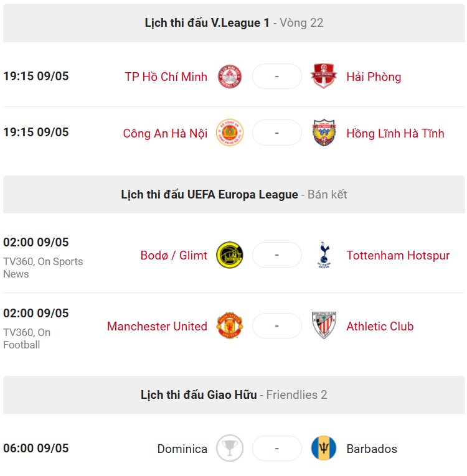This screenshot has width=467, height=476.
Task: Open the V.League 1 schedule header
Action: [x=234, y=23]
